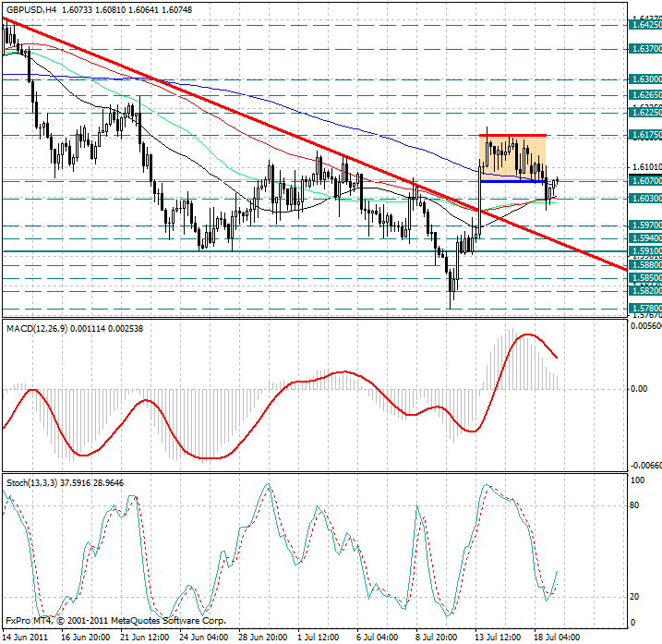Click the stochastic 100 axis label
662x644 pixels.
pyautogui.click(x=637, y=480)
